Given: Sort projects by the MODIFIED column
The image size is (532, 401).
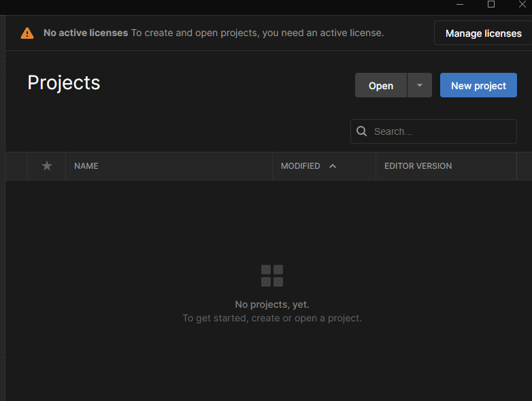Looking at the screenshot, I should click(x=300, y=166).
